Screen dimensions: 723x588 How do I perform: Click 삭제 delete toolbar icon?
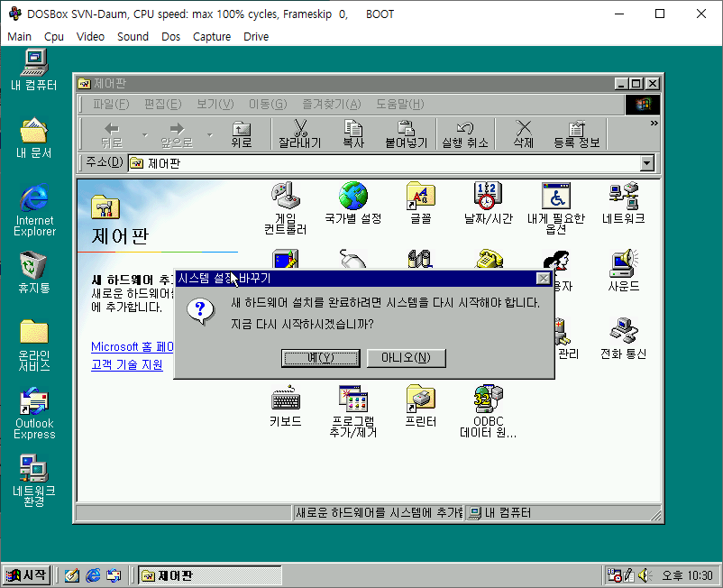tap(524, 134)
